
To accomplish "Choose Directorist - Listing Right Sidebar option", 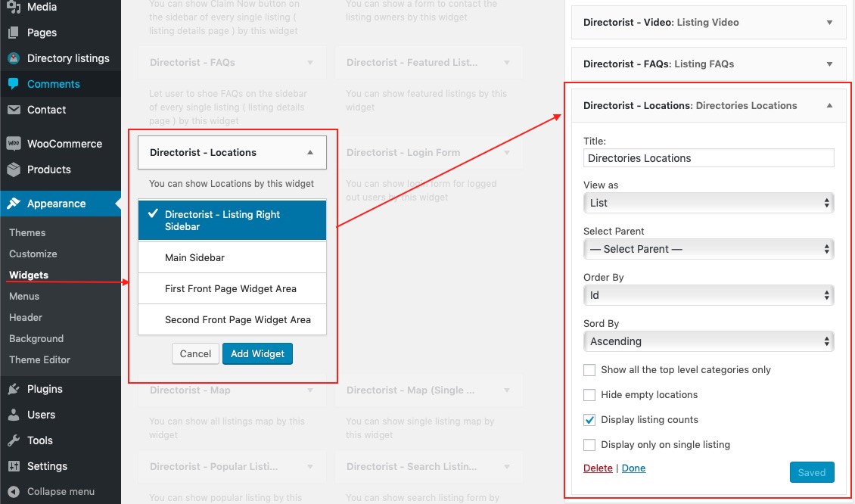I will point(232,220).
